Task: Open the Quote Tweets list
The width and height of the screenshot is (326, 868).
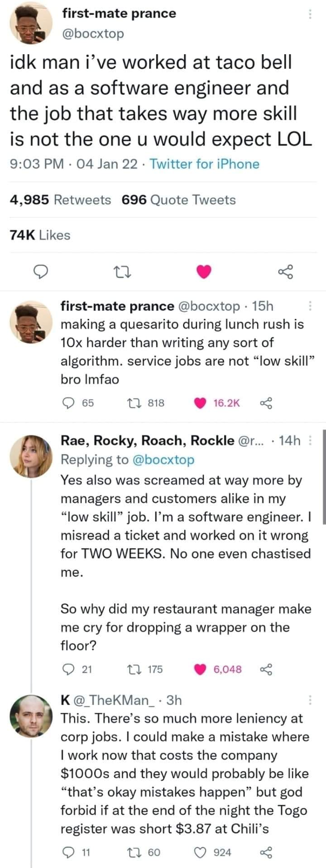Action: pyautogui.click(x=177, y=199)
